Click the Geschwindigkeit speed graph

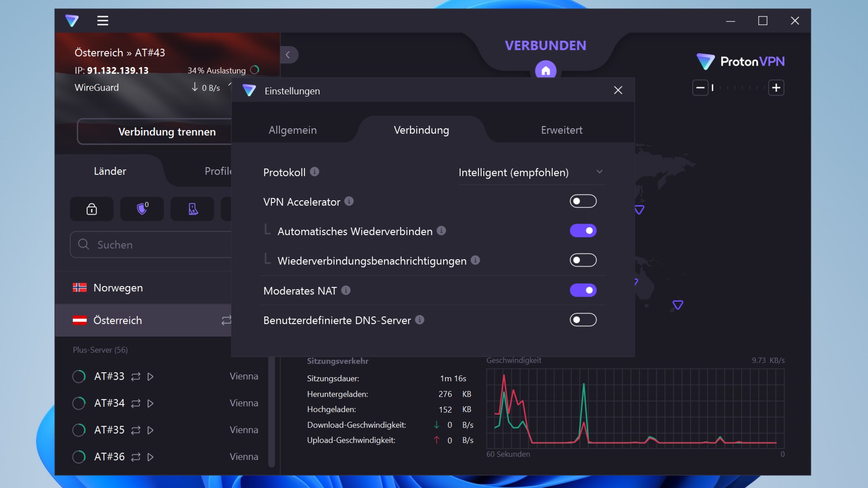point(635,408)
